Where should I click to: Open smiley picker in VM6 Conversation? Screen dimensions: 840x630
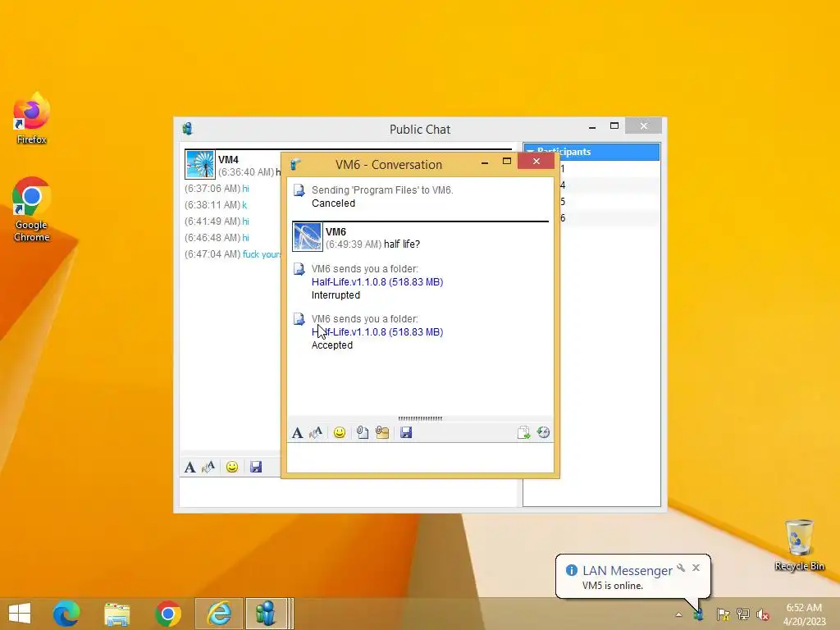(339, 433)
